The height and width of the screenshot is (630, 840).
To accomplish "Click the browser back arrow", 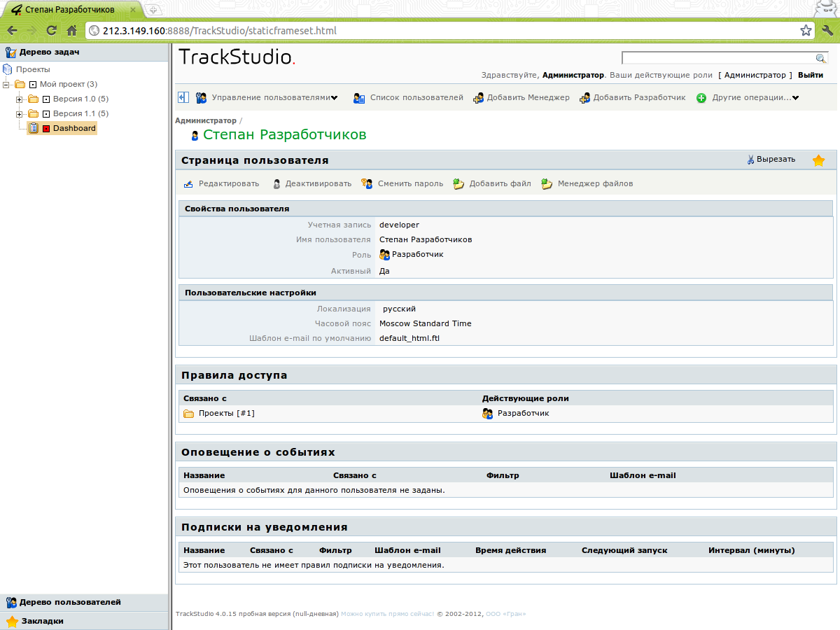I will [12, 31].
